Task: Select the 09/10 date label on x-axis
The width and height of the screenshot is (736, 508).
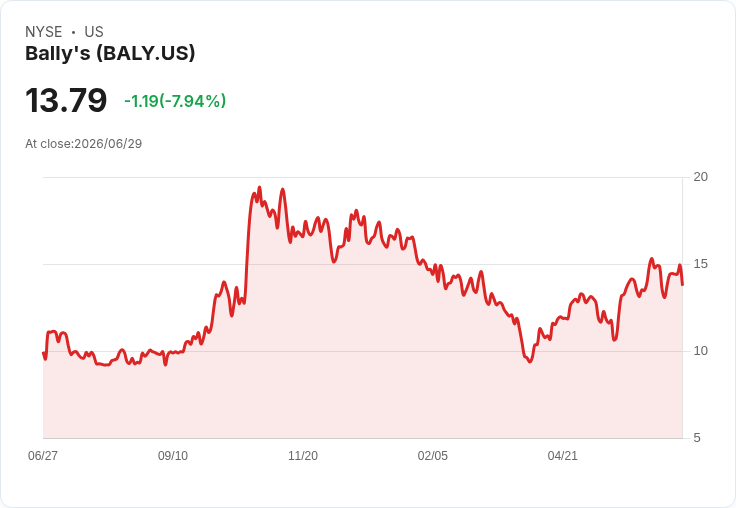Action: point(173,455)
